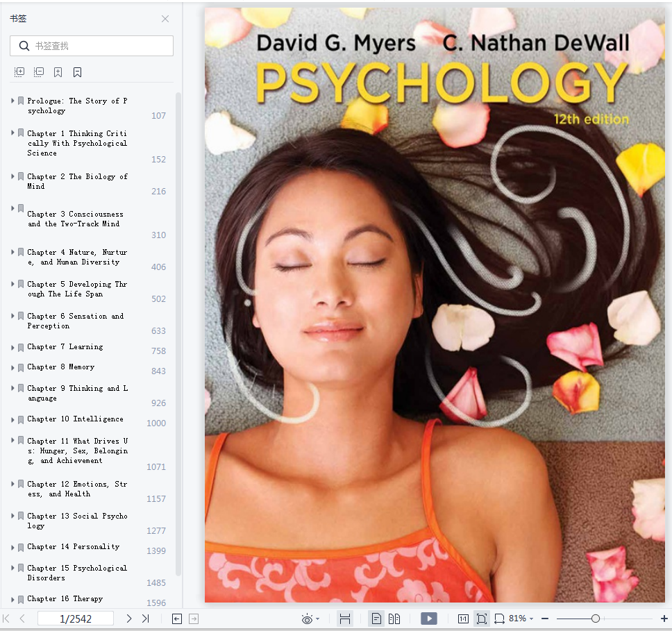
Task: Jump to the last page
Action: (x=146, y=619)
